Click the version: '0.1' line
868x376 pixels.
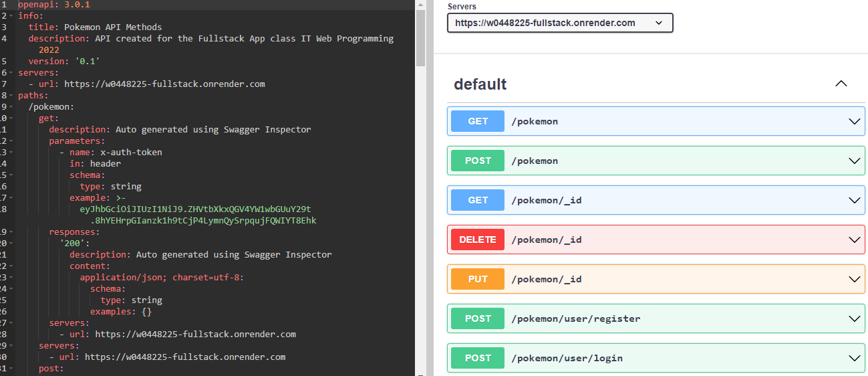(64, 62)
